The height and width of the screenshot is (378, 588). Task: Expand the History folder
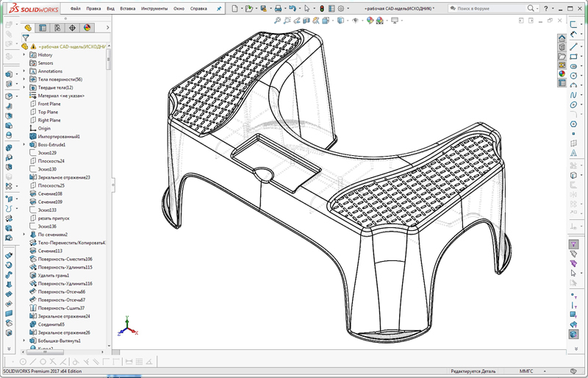24,55
